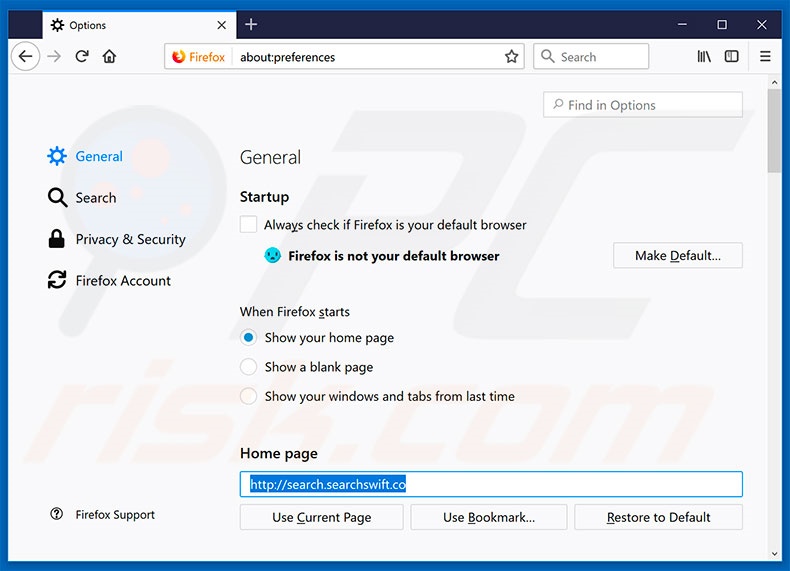Click the toolbar Search input box
Screen dimensions: 790x571
pos(591,56)
